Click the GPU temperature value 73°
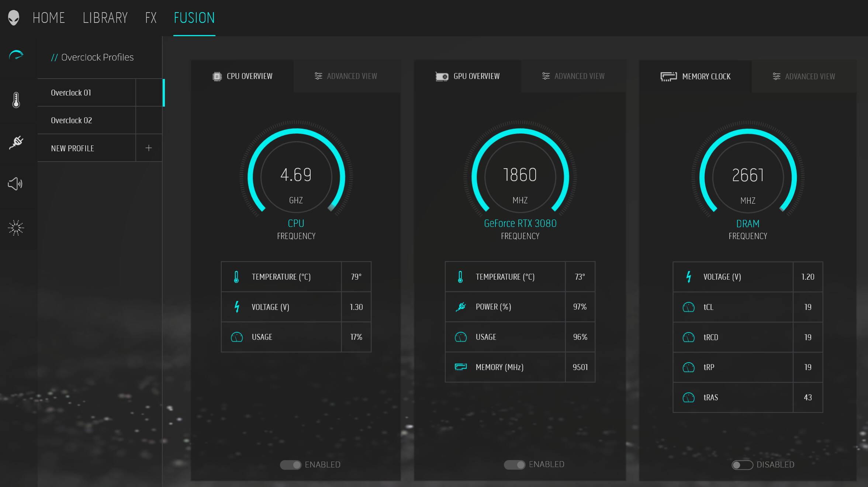 point(580,277)
